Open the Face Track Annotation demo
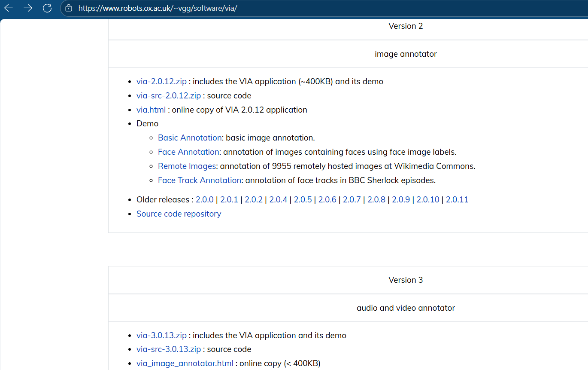 (200, 180)
